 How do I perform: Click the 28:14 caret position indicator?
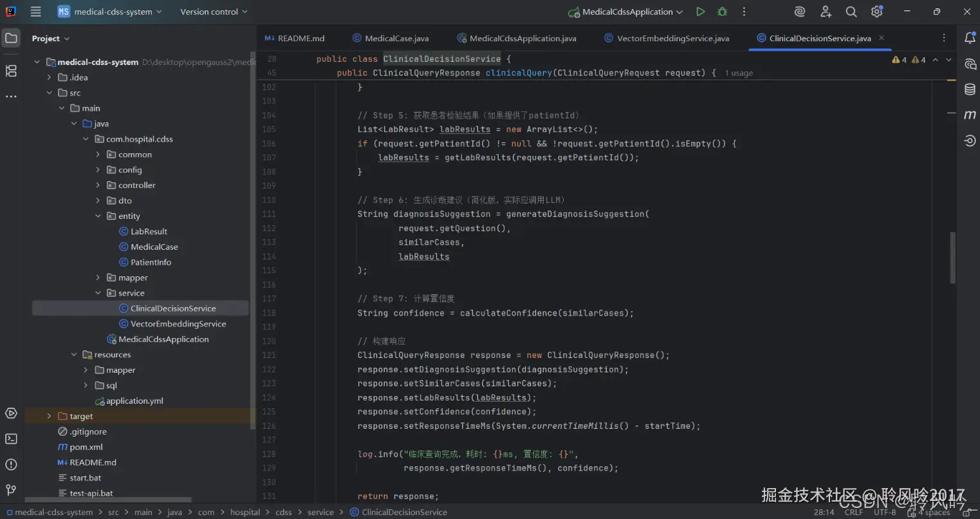point(824,513)
